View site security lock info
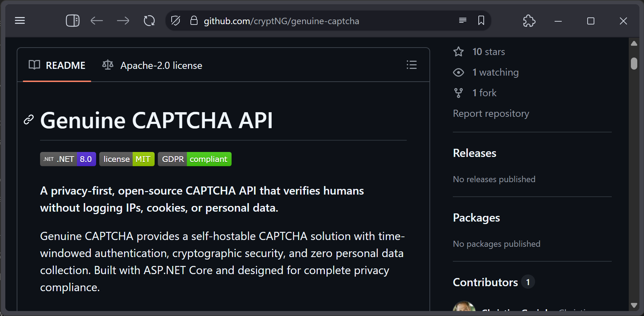Image resolution: width=644 pixels, height=316 pixels. click(194, 21)
